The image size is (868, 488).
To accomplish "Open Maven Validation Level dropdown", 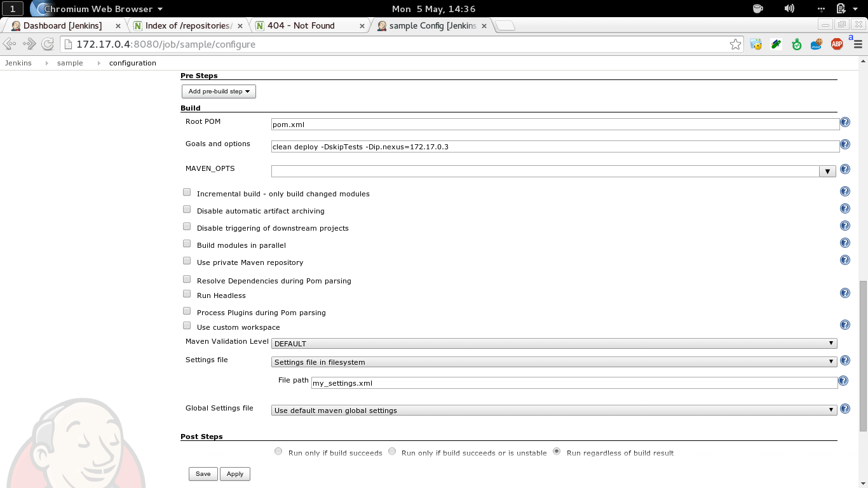I will tap(554, 343).
